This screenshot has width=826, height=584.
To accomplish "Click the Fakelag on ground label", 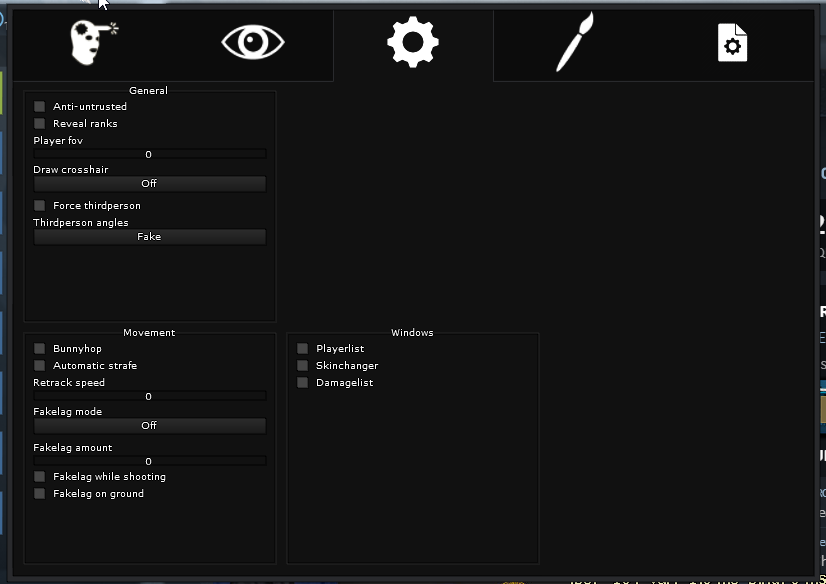I will pos(99,493).
